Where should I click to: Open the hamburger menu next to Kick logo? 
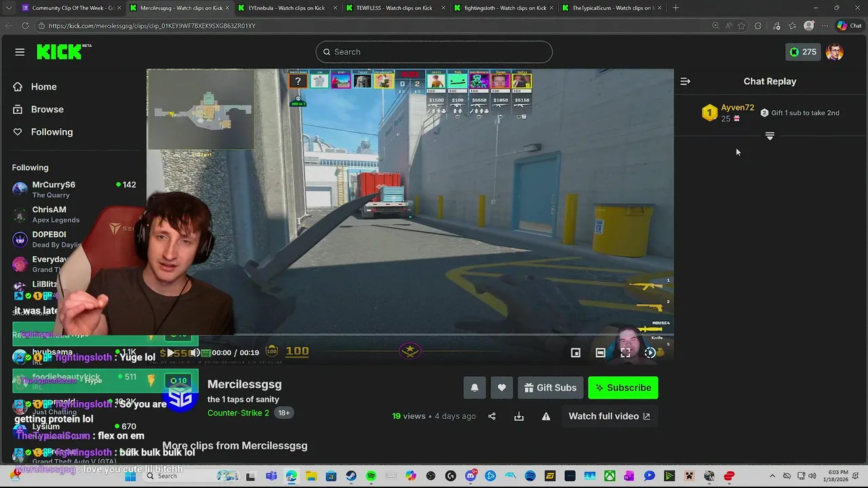coord(20,52)
